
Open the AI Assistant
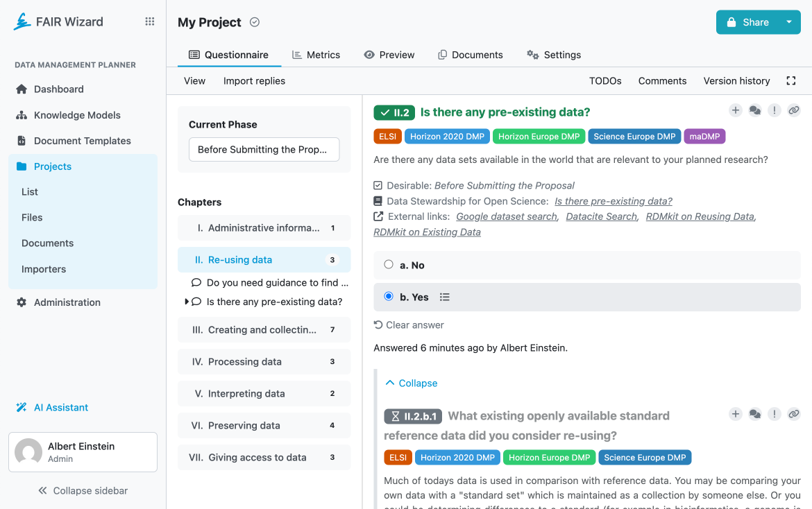point(61,408)
